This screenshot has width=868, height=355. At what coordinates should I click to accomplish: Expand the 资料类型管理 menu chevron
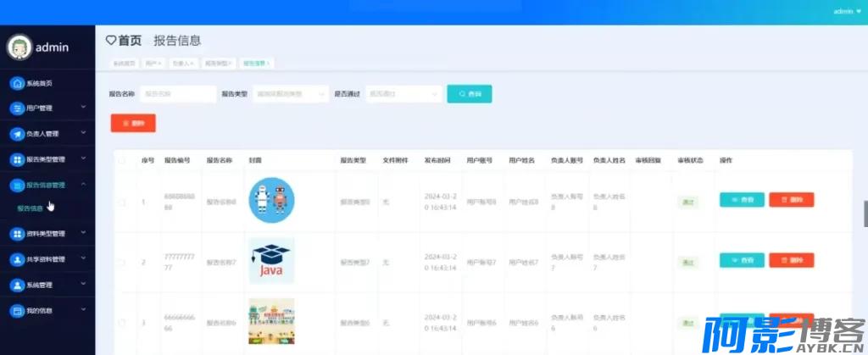84,233
